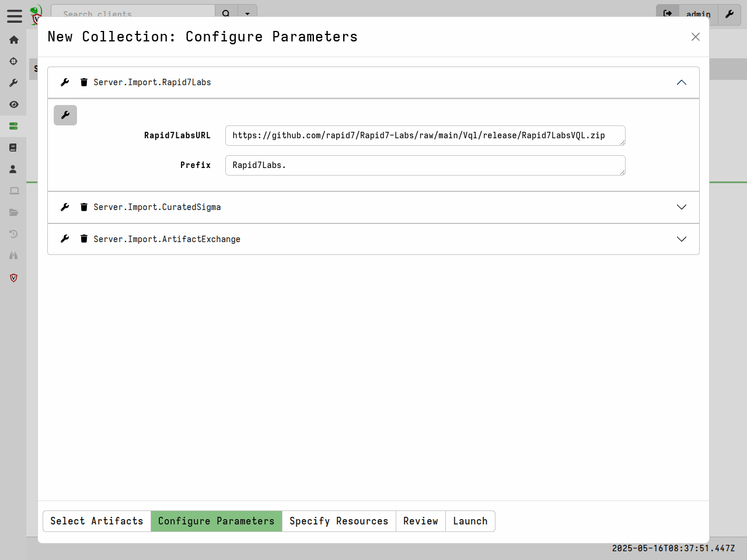Image resolution: width=747 pixels, height=560 pixels.
Task: Open the search dropdown arrow beside the magnifier
Action: click(247, 13)
